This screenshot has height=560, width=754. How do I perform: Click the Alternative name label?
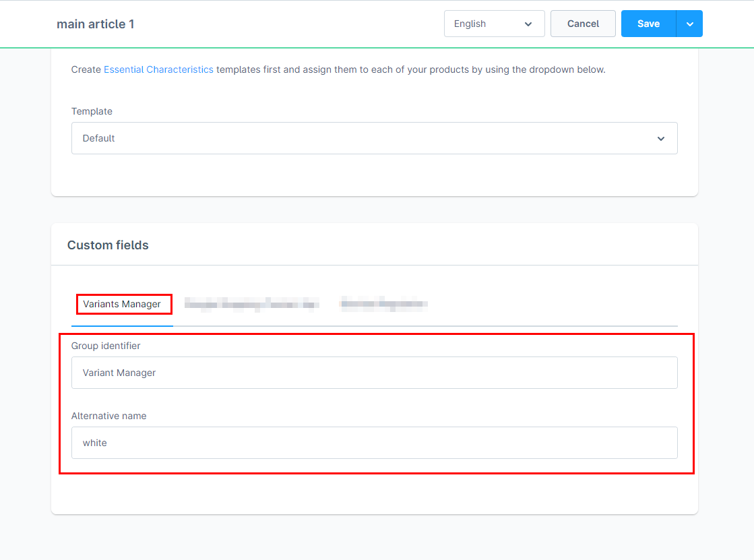pos(108,416)
